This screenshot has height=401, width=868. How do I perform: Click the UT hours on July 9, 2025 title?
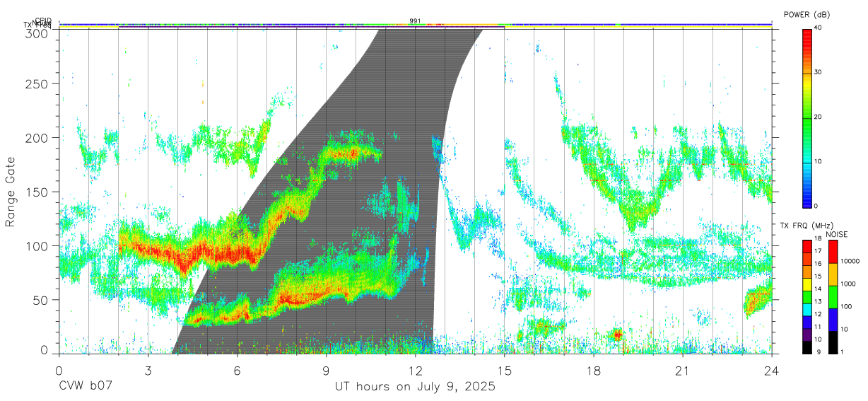click(415, 388)
